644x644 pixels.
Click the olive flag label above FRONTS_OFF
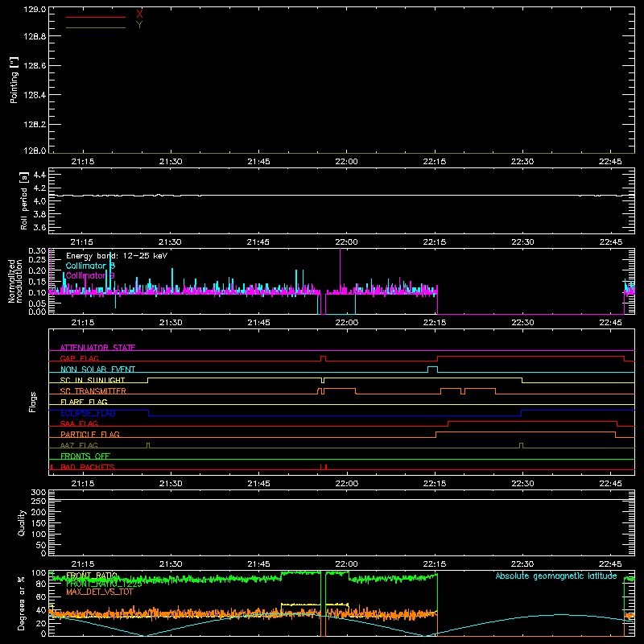(x=79, y=445)
